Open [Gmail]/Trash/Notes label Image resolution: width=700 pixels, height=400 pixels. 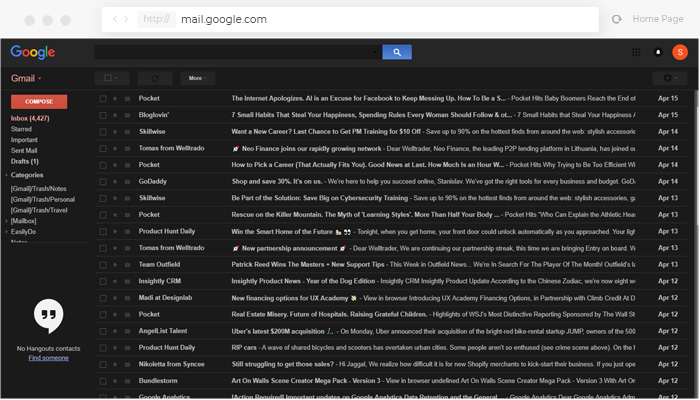click(38, 189)
